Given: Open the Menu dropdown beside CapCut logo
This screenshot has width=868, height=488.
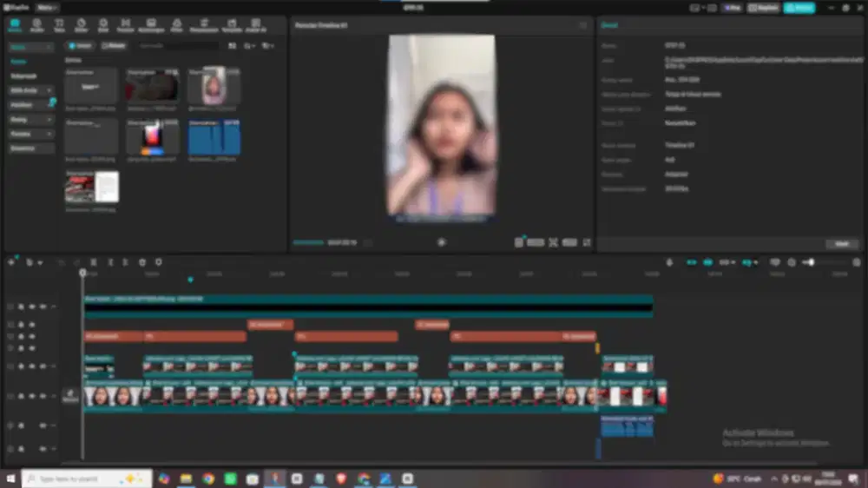Looking at the screenshot, I should (46, 8).
